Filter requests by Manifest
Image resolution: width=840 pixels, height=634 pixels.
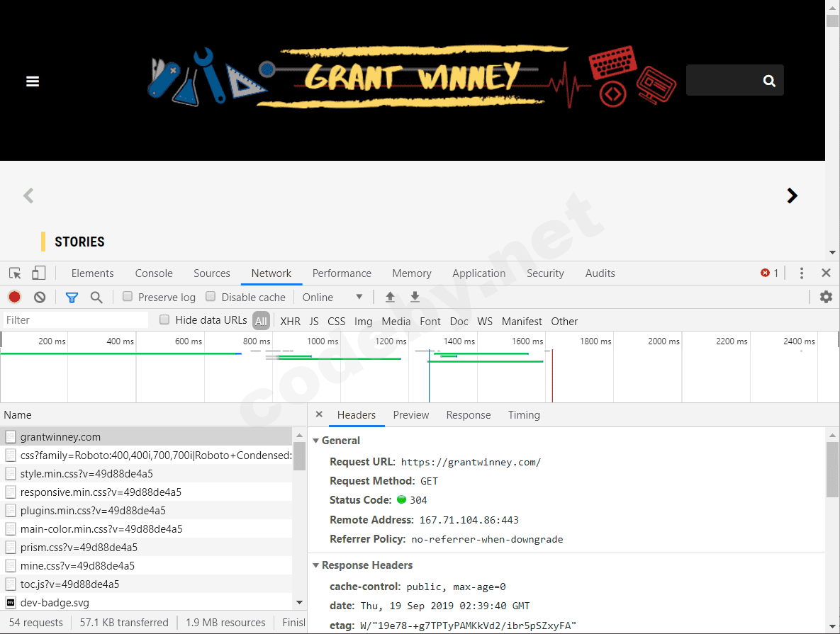pyautogui.click(x=522, y=322)
